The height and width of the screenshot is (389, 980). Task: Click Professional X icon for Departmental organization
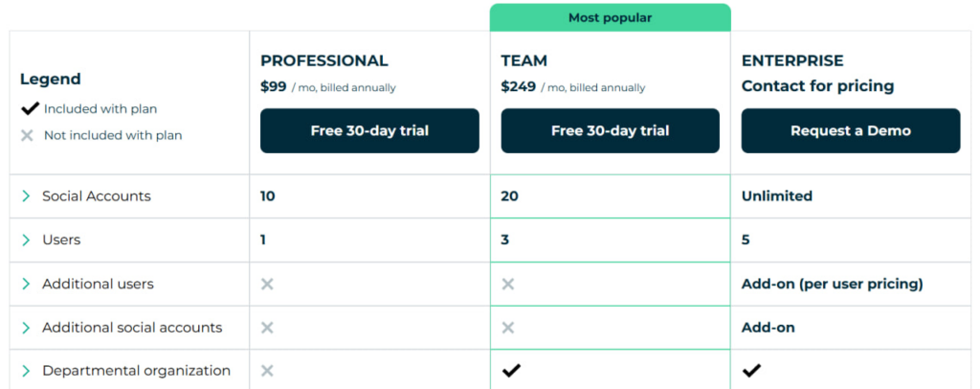tap(267, 371)
